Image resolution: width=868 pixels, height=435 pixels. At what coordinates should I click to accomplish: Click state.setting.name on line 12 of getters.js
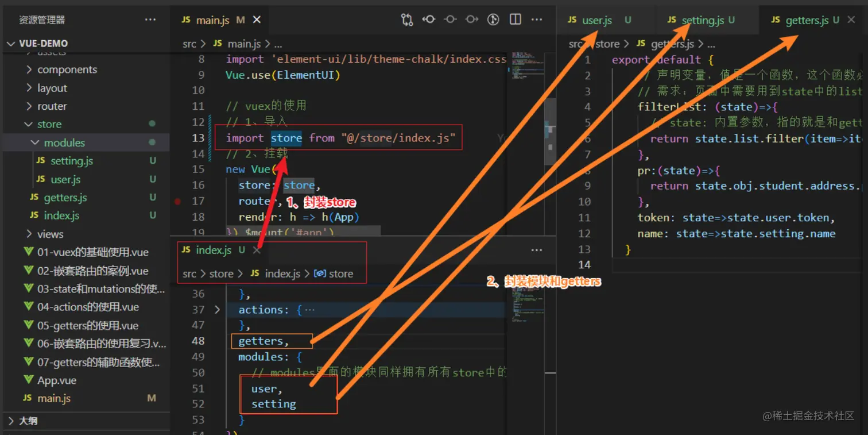781,233
